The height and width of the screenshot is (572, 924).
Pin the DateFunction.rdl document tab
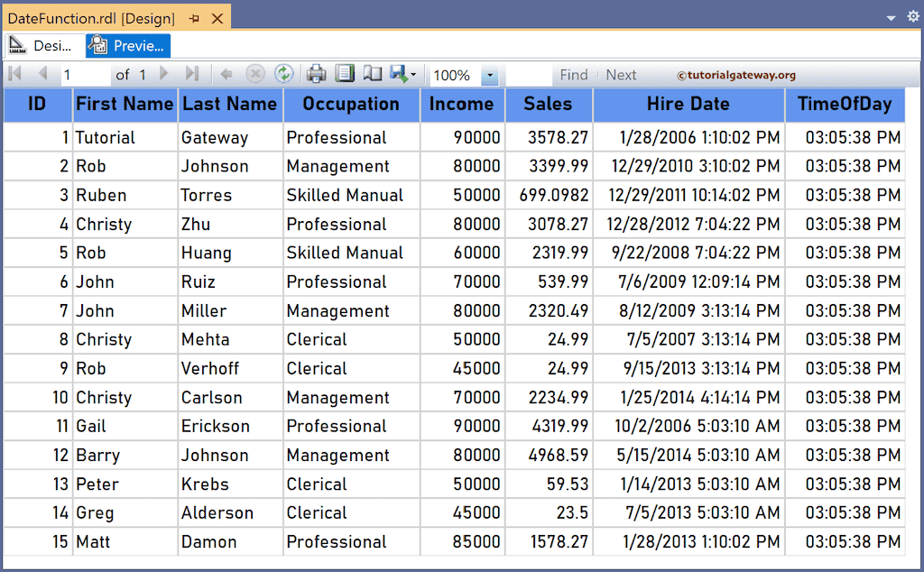click(192, 16)
